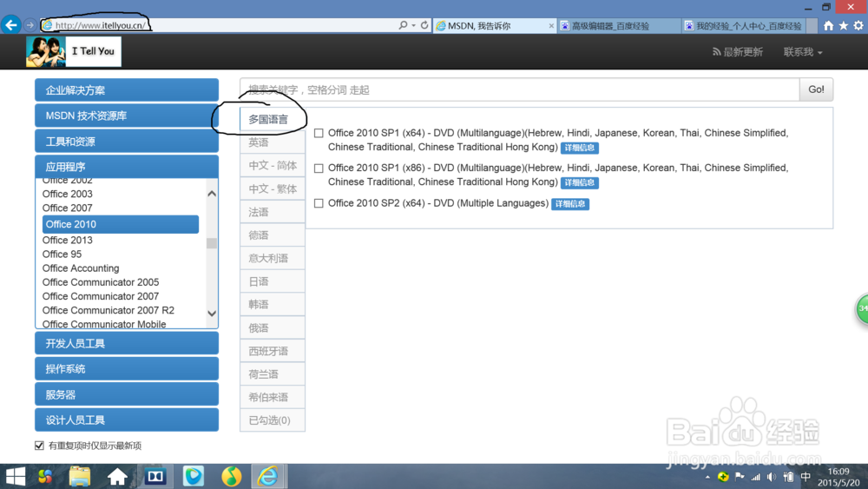Show 详细信息 for Office 2010 SP1 x64

point(580,148)
